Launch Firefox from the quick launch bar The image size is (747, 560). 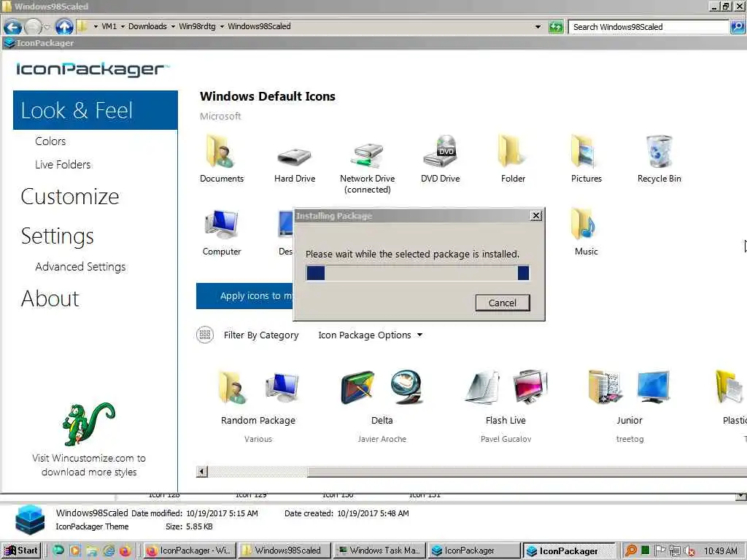coord(125,551)
